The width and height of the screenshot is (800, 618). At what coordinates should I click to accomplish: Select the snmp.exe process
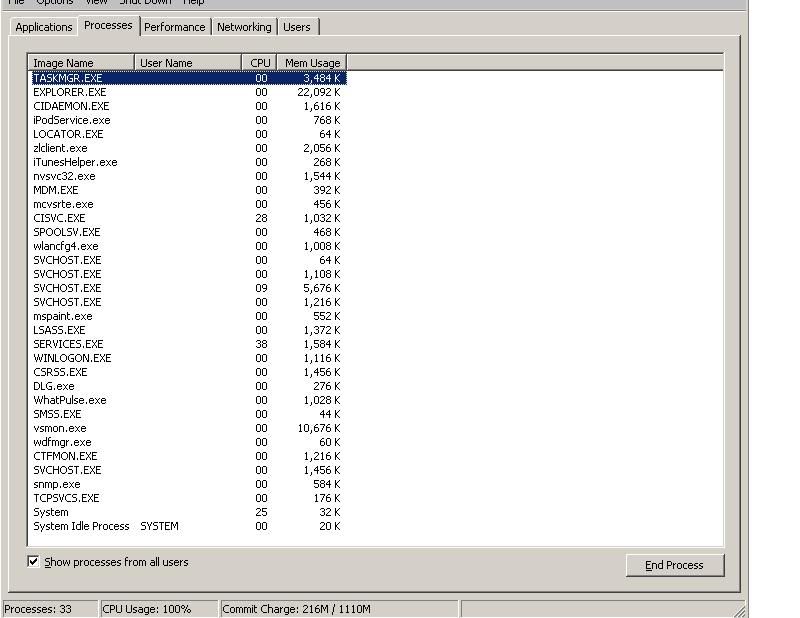pos(189,484)
